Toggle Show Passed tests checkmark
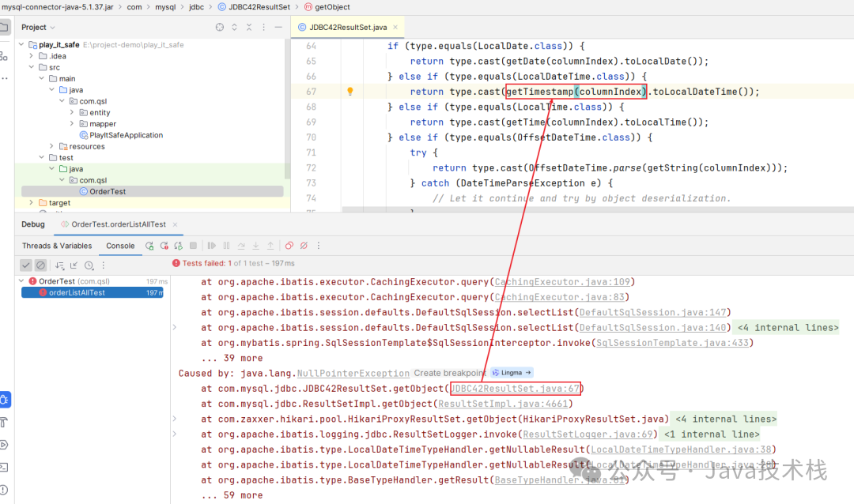Viewport: 854px width, 504px height. coord(26,265)
